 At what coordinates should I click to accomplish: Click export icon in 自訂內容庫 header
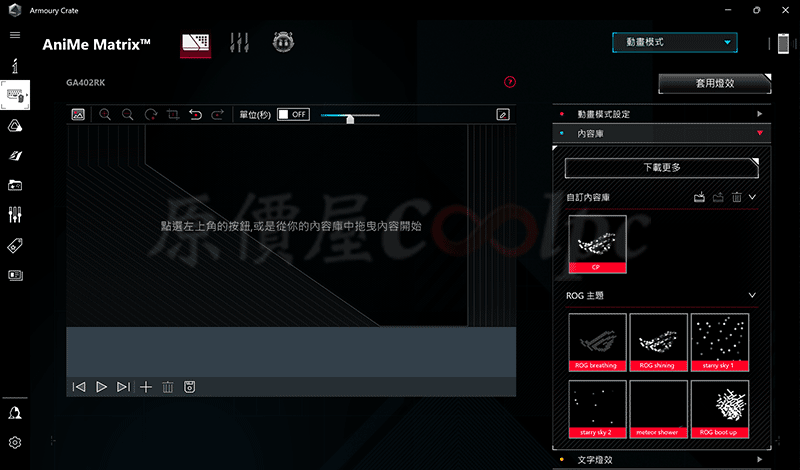[718, 197]
